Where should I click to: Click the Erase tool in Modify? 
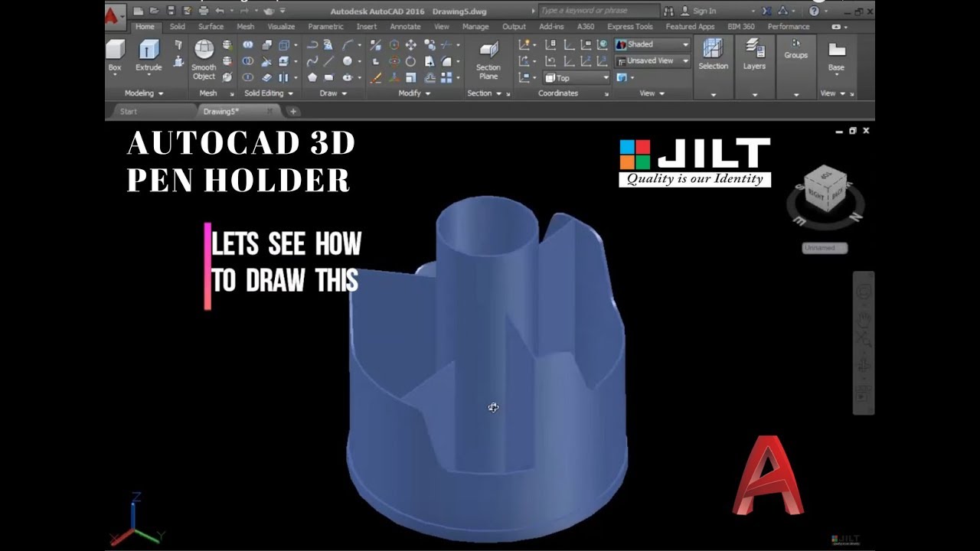coord(375,77)
